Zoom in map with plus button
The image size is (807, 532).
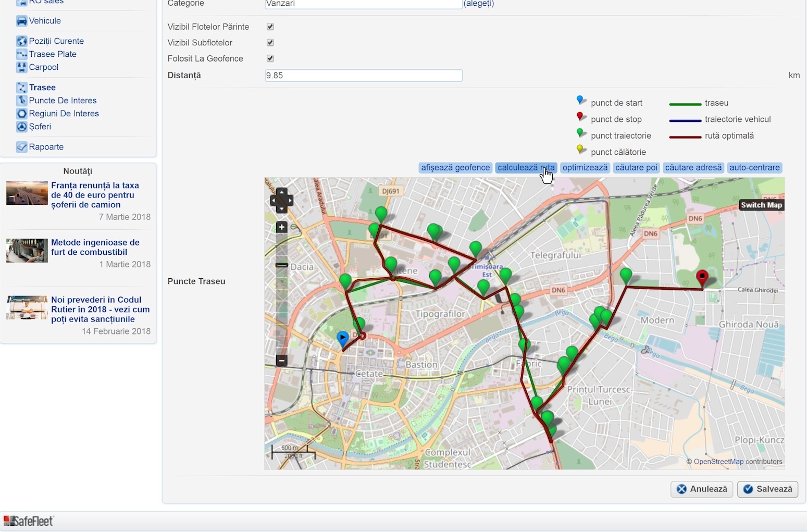pyautogui.click(x=281, y=227)
